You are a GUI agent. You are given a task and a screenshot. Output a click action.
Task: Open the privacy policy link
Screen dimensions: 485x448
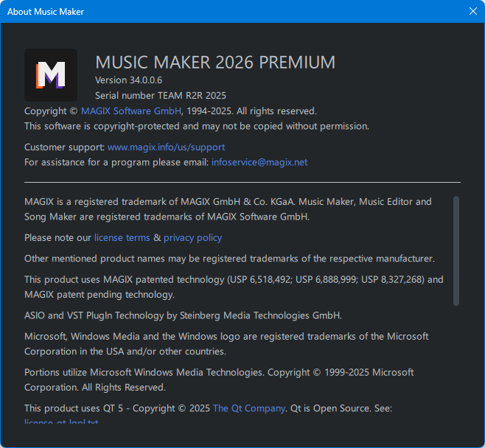coord(192,238)
